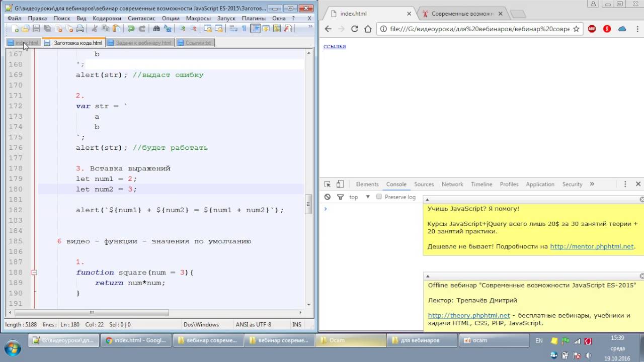Viewport: 644px width, 362px height.
Task: Create a new file in Notepad++ toolbar
Action: [x=15, y=29]
